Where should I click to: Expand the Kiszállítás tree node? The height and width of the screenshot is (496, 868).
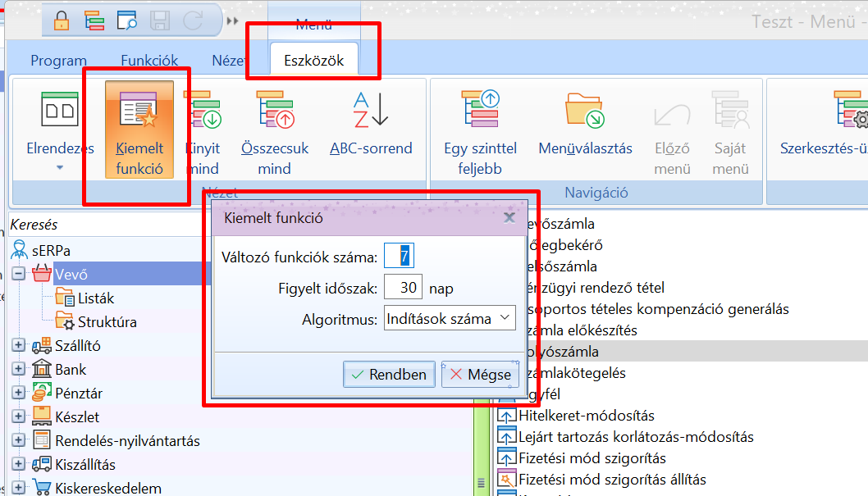(x=18, y=464)
